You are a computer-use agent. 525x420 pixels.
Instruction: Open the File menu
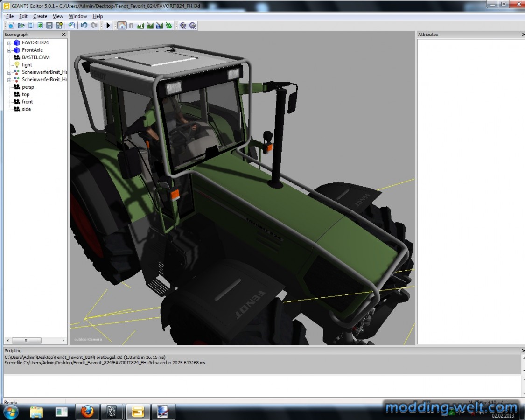10,16
